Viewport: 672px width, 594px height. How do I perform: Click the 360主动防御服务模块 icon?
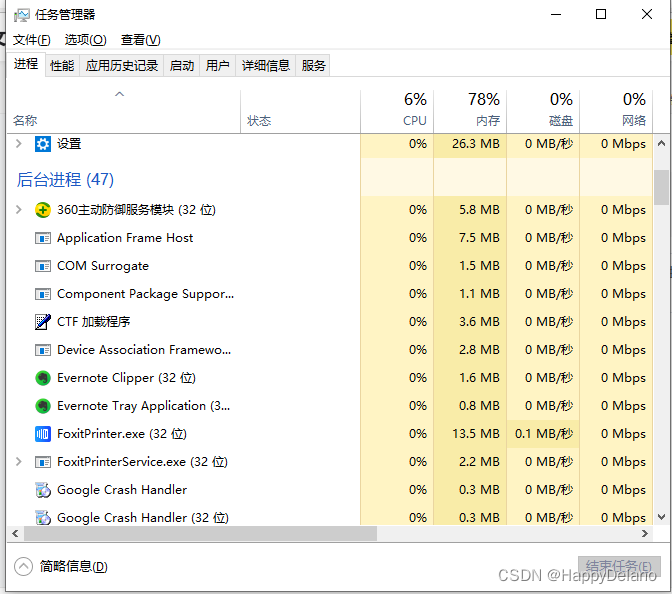[42, 210]
